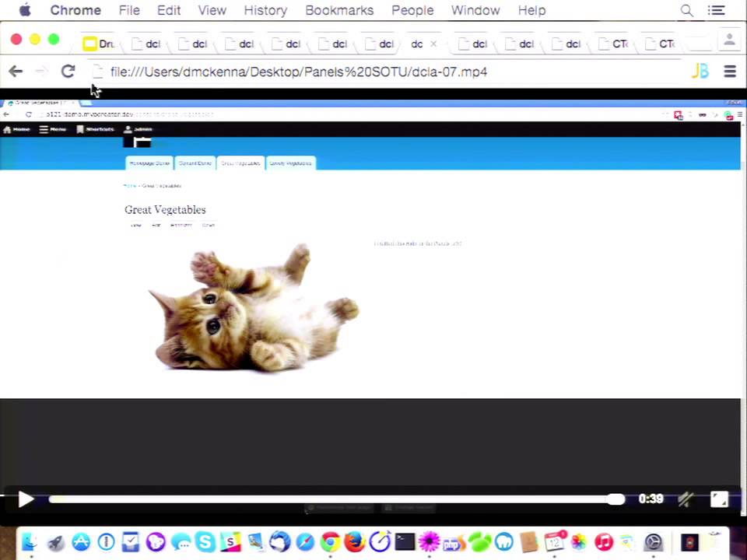Launch Firefox from the dock
This screenshot has height=560, width=747.
click(355, 541)
